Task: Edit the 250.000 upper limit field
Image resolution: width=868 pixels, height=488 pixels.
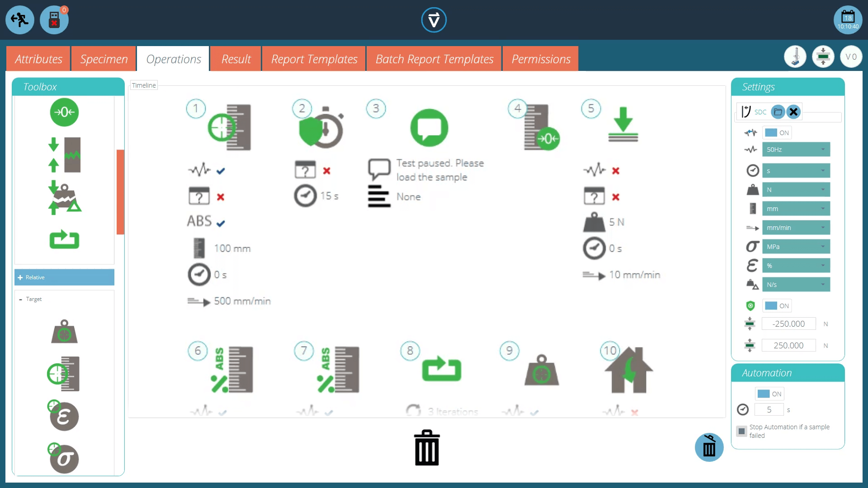Action: point(788,346)
